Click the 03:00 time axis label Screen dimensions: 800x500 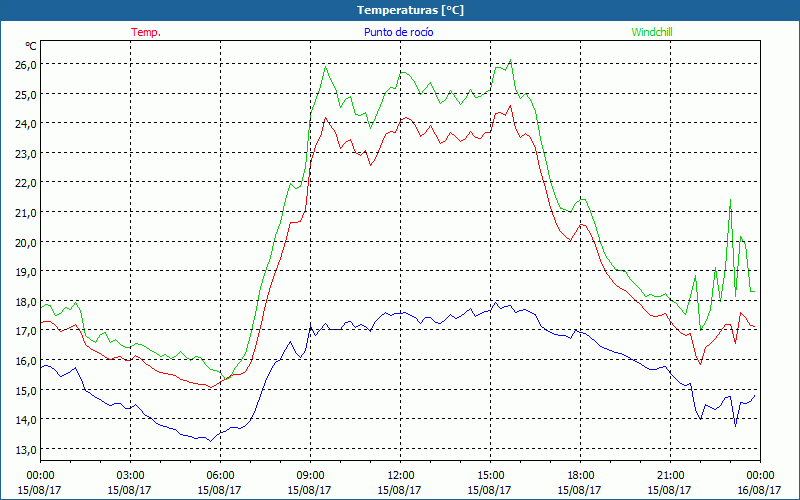130,476
